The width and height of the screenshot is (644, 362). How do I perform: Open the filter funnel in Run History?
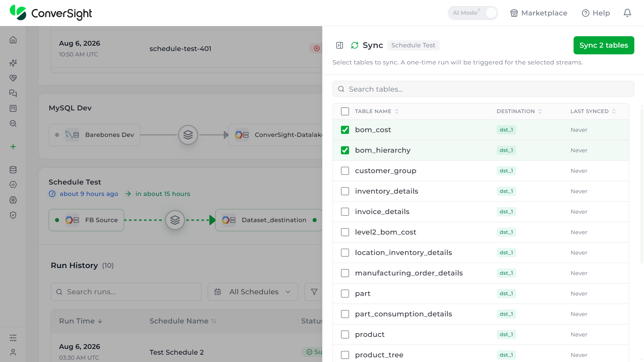point(314,292)
